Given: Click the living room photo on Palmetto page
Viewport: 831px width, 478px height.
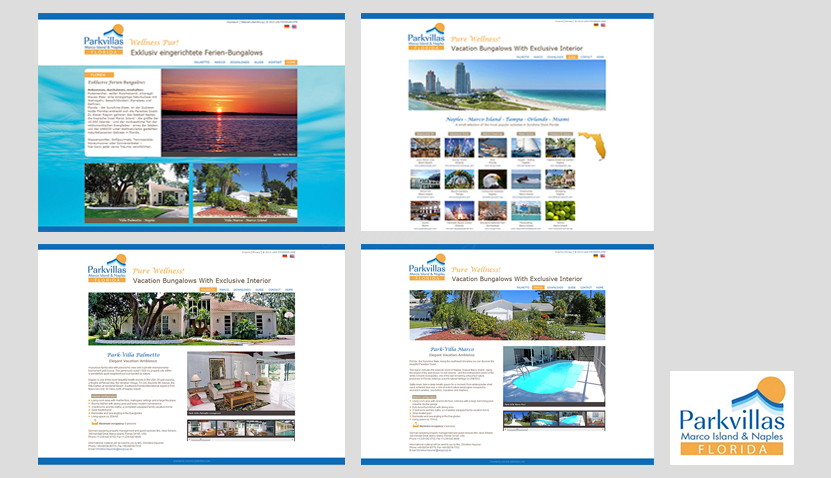Looking at the screenshot, I should click(x=241, y=382).
